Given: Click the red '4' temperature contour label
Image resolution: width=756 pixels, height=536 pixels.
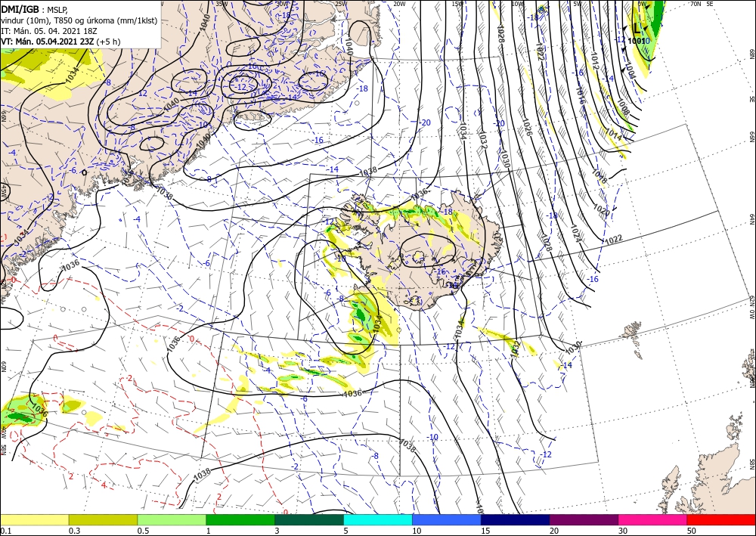Looking at the screenshot, I should (x=104, y=485).
